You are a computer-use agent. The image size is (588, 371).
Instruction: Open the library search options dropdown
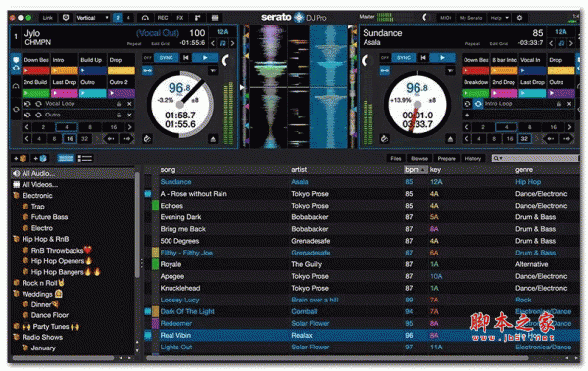pos(498,159)
